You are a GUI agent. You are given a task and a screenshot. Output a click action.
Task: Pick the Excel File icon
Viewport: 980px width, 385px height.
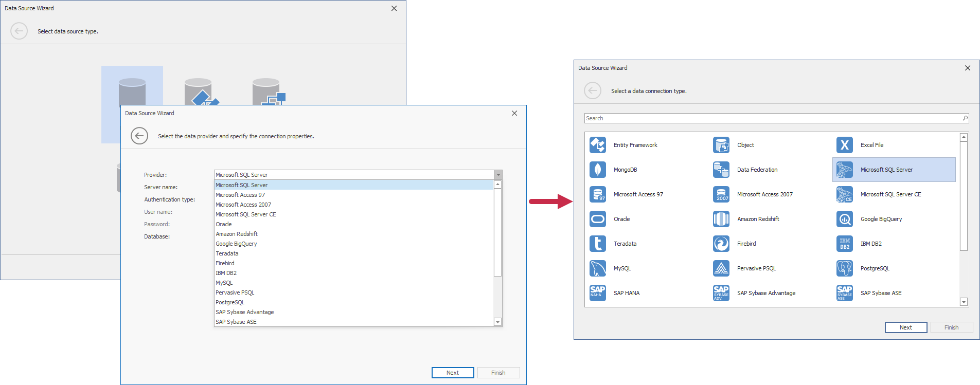[844, 145]
